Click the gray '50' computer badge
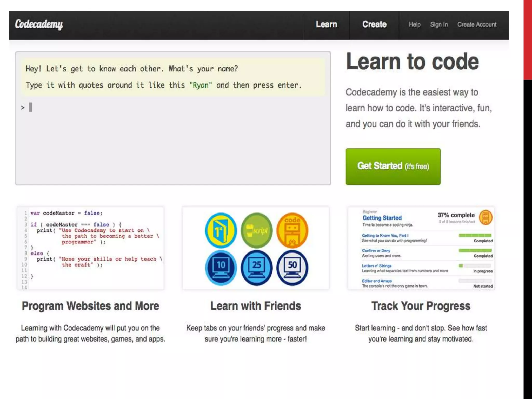Screen dimensions: 532x399 292,268
